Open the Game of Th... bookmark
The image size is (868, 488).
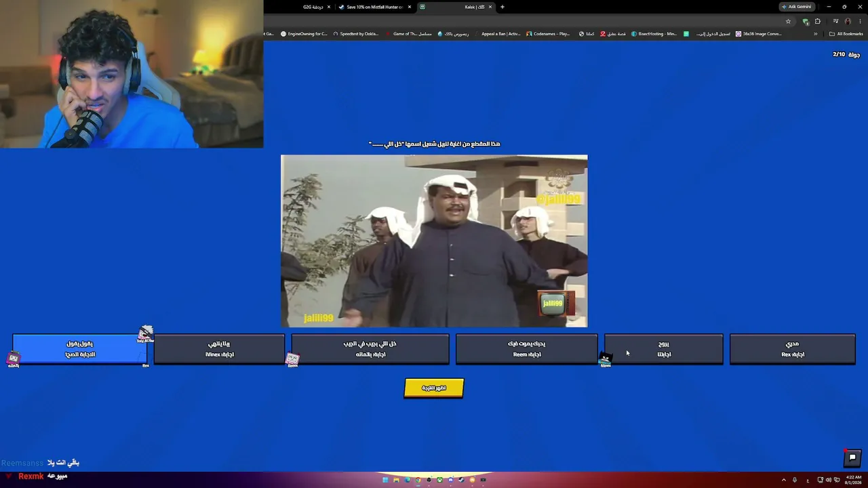(x=409, y=34)
